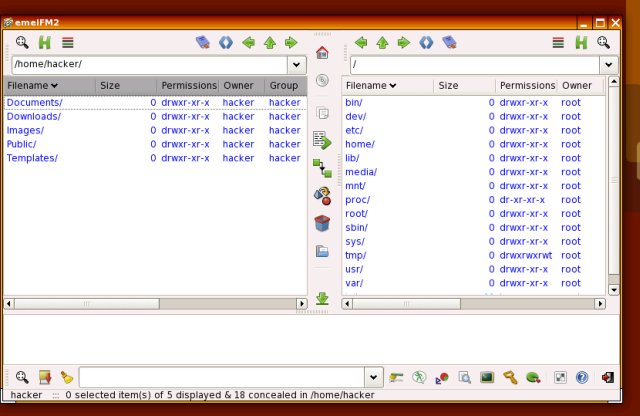Click left pane Permissions column header
The height and width of the screenshot is (416, 640).
pyautogui.click(x=188, y=86)
